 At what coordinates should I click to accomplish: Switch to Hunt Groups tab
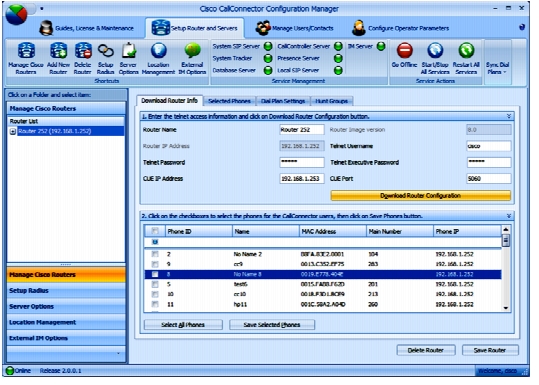tap(331, 101)
